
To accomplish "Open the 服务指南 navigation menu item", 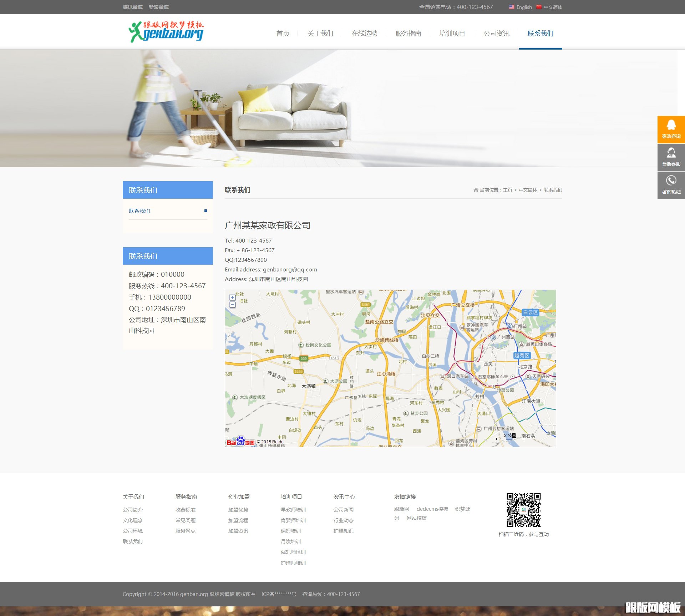I will (x=408, y=34).
